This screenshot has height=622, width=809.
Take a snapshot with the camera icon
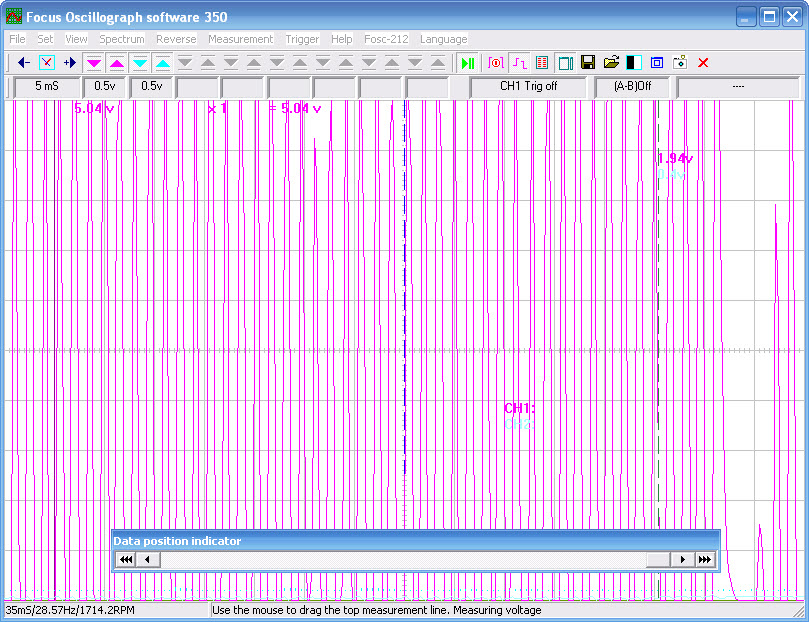(680, 63)
